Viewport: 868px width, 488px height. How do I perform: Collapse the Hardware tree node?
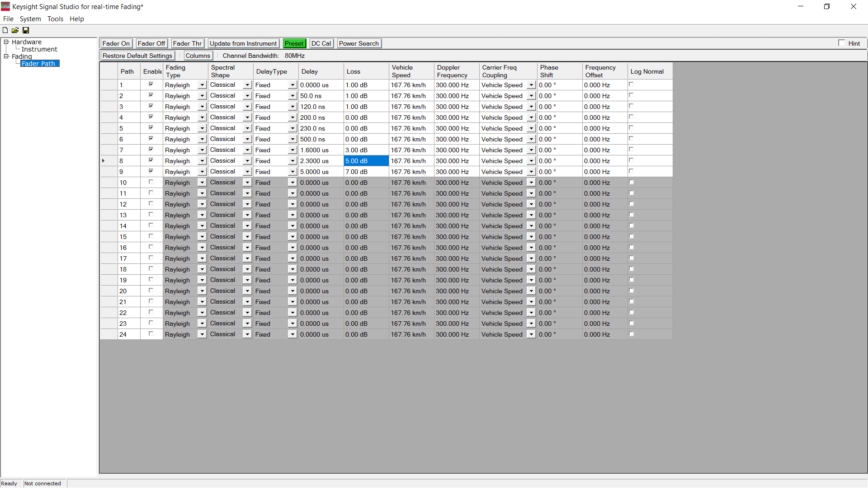click(6, 42)
